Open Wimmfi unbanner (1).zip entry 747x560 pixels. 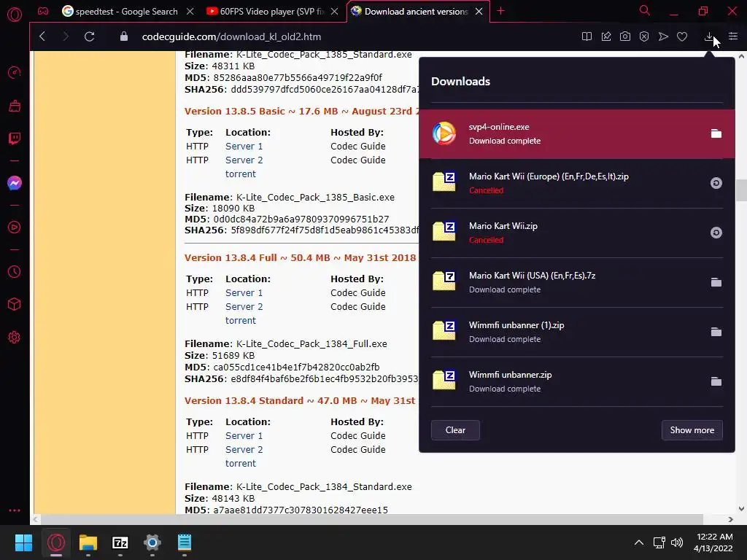coord(577,332)
